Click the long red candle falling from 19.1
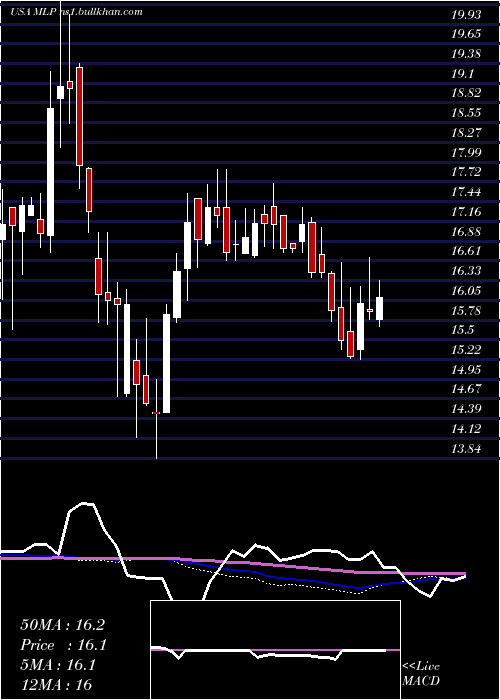The width and height of the screenshot is (500, 700). pos(79,117)
